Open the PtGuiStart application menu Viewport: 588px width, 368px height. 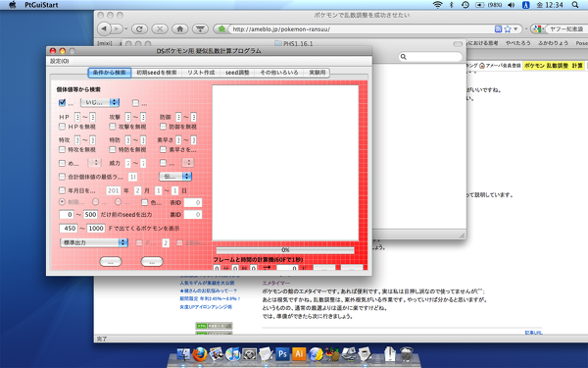41,5
